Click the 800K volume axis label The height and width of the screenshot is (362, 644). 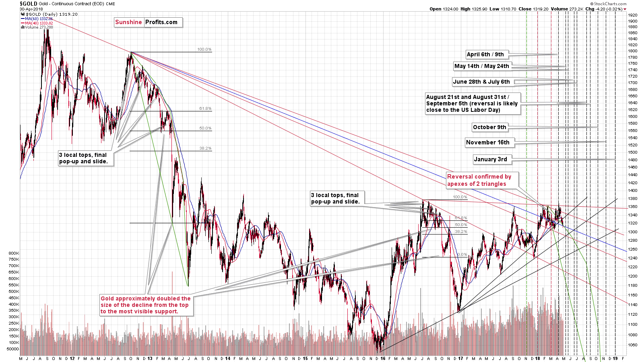click(x=14, y=253)
